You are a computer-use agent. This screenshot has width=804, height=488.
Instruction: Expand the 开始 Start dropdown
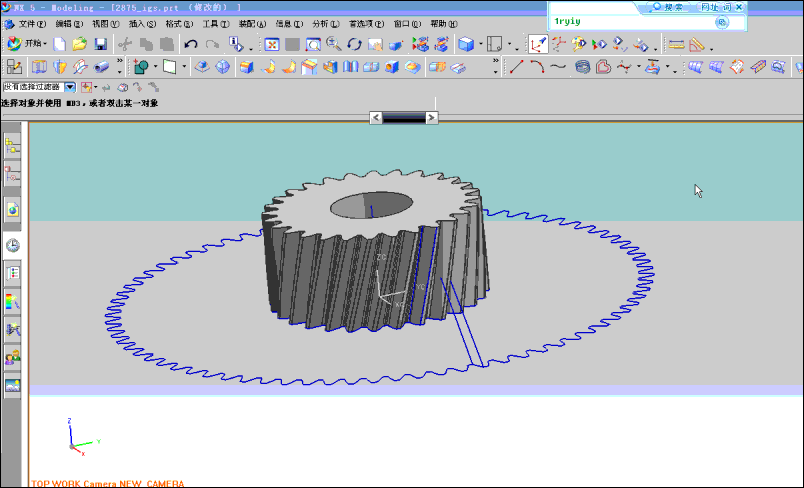point(45,44)
